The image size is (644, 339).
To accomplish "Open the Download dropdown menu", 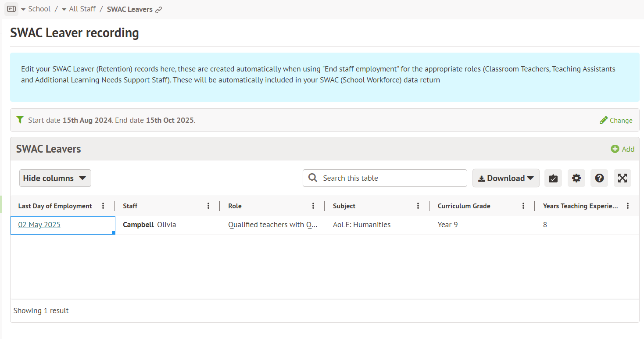I will (x=505, y=178).
